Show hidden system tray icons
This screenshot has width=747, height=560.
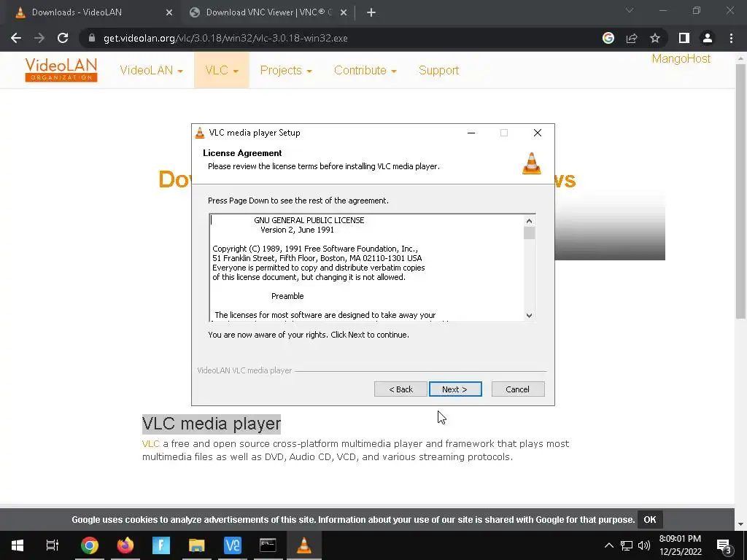point(608,545)
